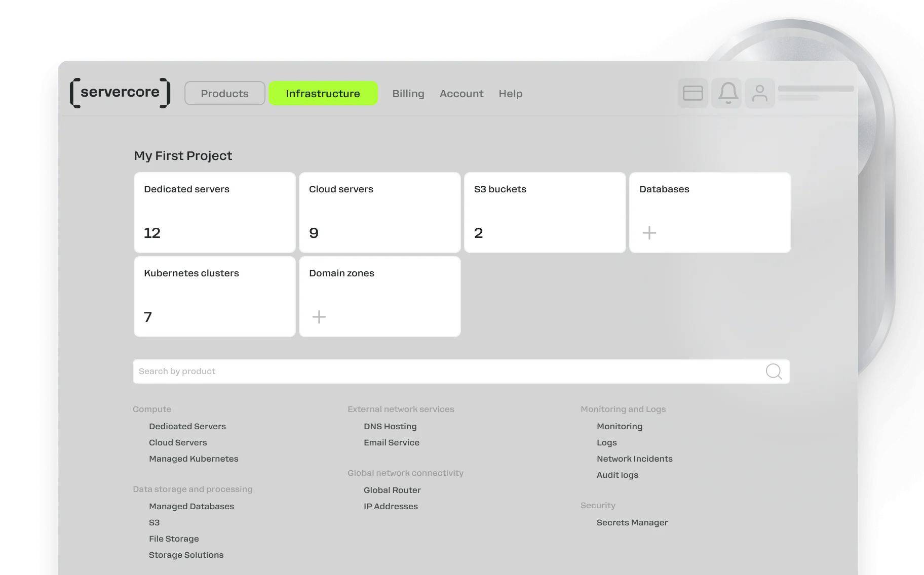Click the Monitoring and Logs label
The image size is (924, 575).
click(623, 409)
